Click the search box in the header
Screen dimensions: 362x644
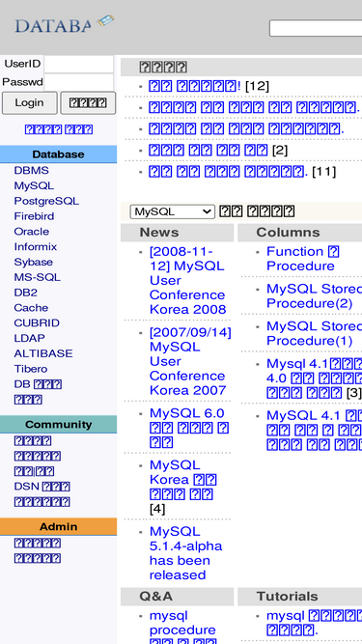coord(316,28)
